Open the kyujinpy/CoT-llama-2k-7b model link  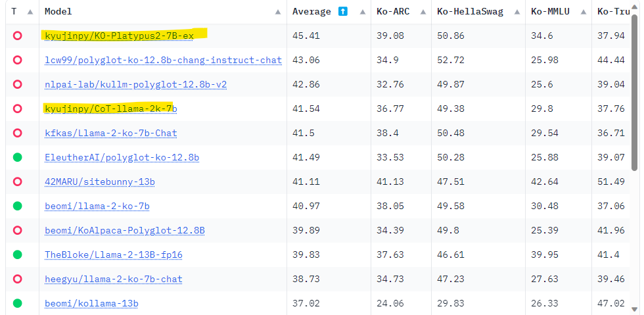tap(111, 109)
